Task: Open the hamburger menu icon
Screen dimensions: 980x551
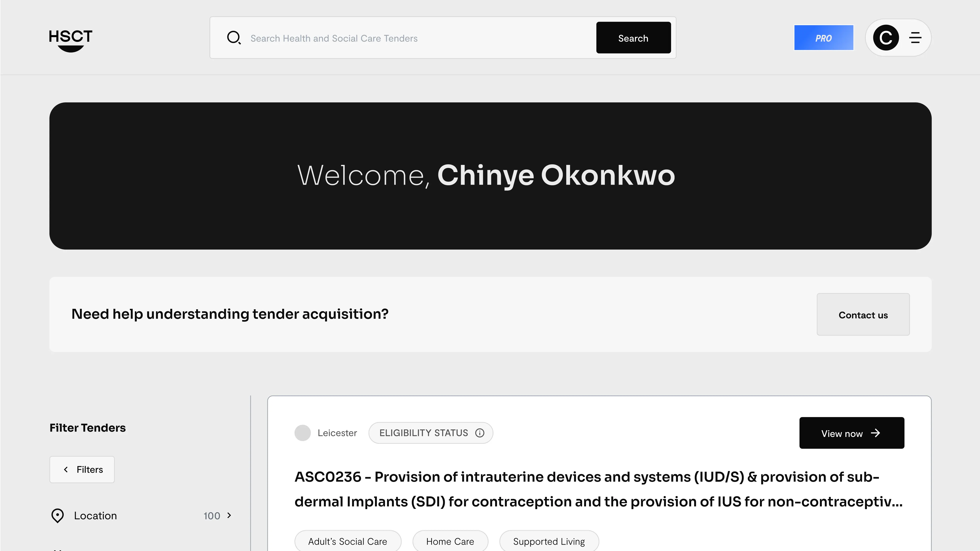Action: pyautogui.click(x=915, y=38)
